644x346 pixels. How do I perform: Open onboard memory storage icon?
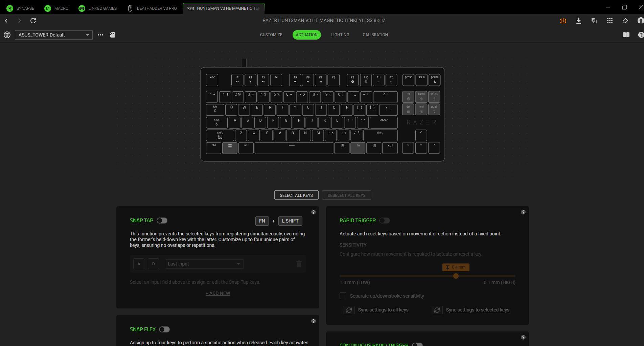[x=113, y=35]
